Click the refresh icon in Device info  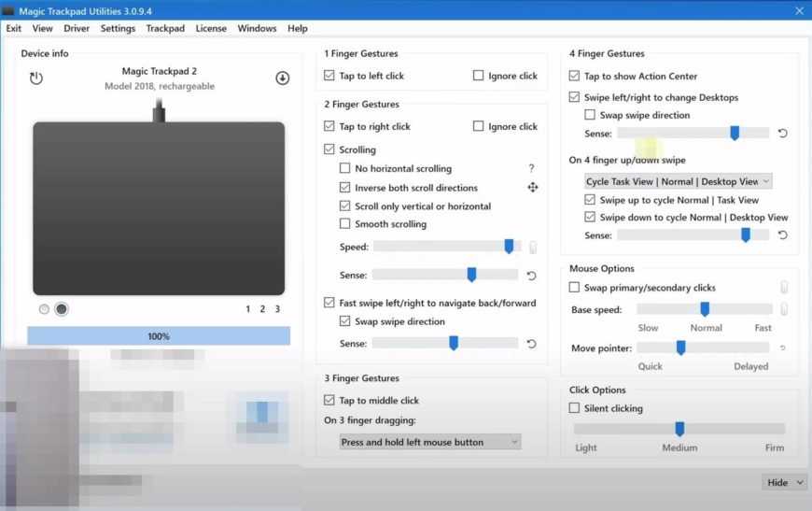click(x=36, y=78)
